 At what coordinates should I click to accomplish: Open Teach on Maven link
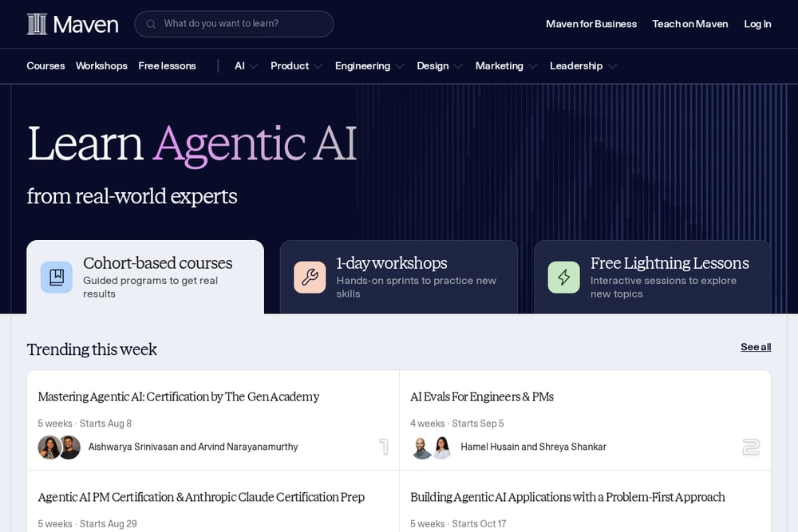click(690, 24)
